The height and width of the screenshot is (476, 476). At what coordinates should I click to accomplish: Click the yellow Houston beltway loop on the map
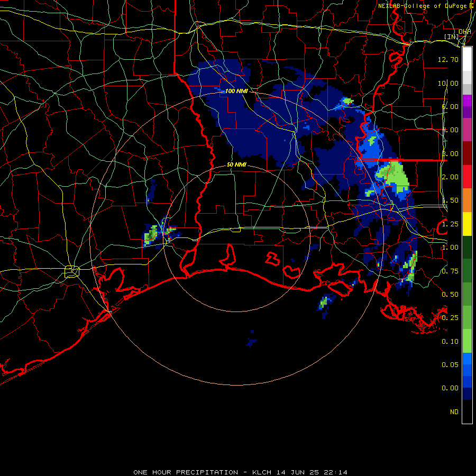click(x=72, y=271)
